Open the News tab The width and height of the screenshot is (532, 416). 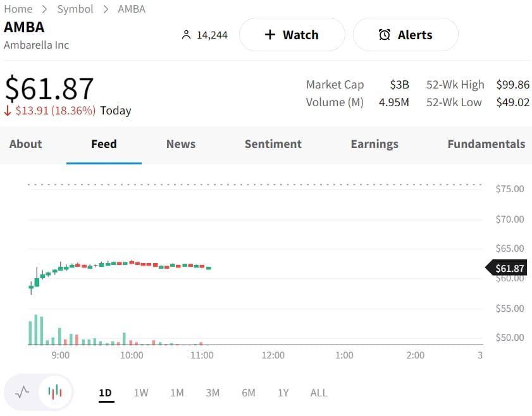click(181, 144)
